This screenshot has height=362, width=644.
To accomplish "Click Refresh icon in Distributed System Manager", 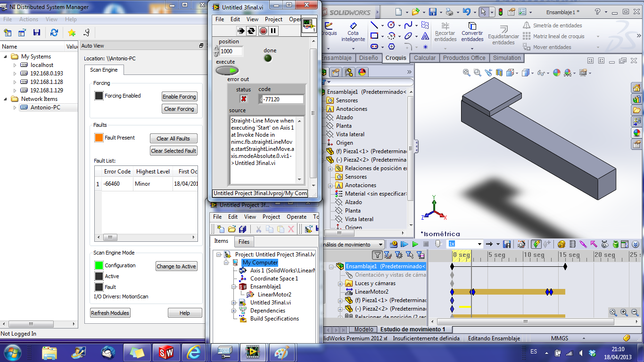I will click(54, 33).
